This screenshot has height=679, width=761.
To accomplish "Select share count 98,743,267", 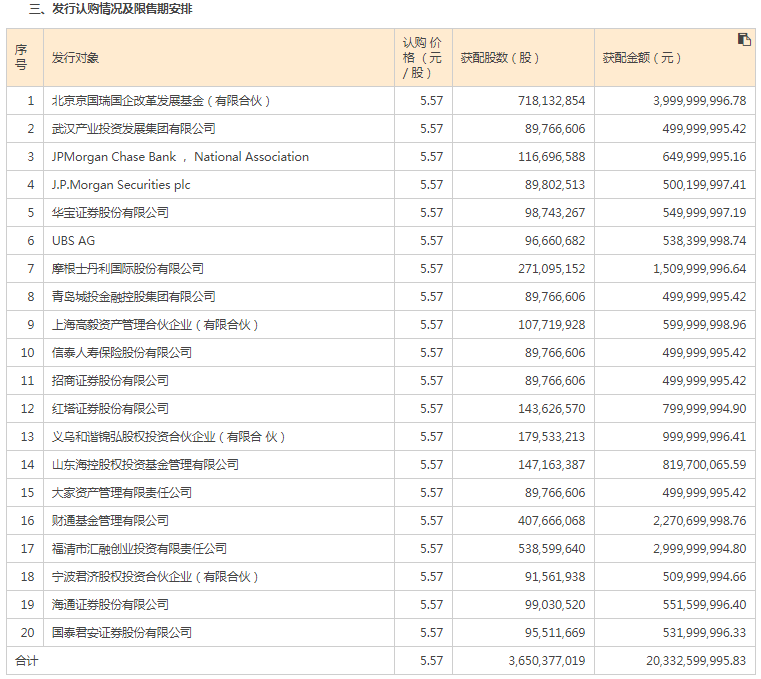I will pos(555,213).
